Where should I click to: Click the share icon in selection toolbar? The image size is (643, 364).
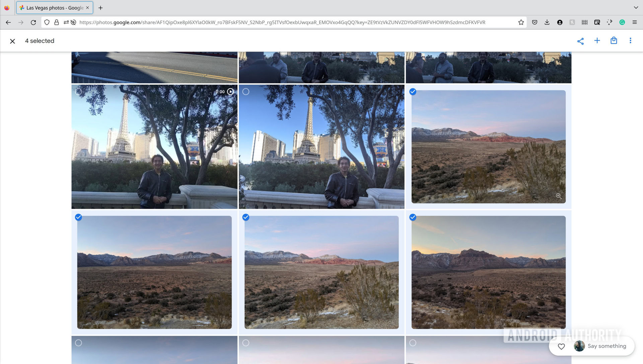[580, 41]
